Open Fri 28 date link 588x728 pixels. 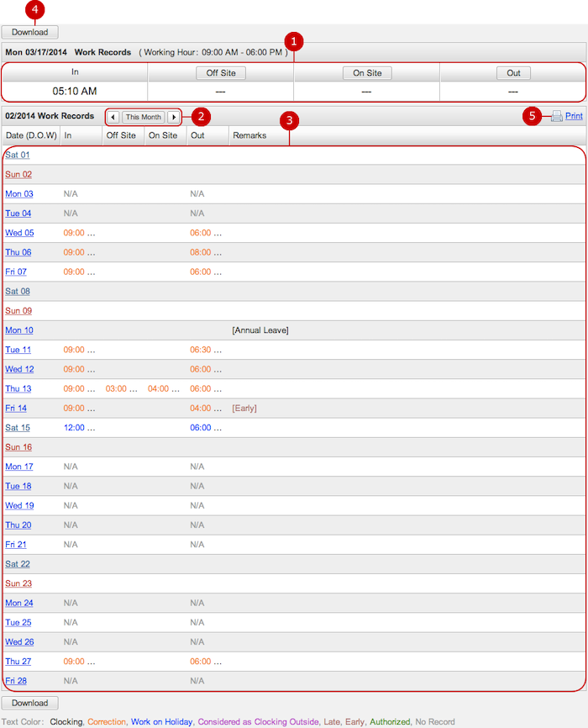(x=16, y=682)
